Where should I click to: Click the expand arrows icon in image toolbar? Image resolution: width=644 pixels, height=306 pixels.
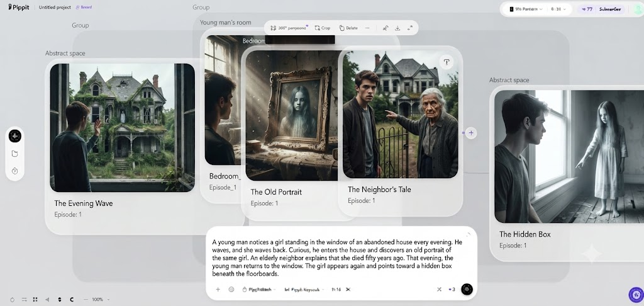[410, 28]
